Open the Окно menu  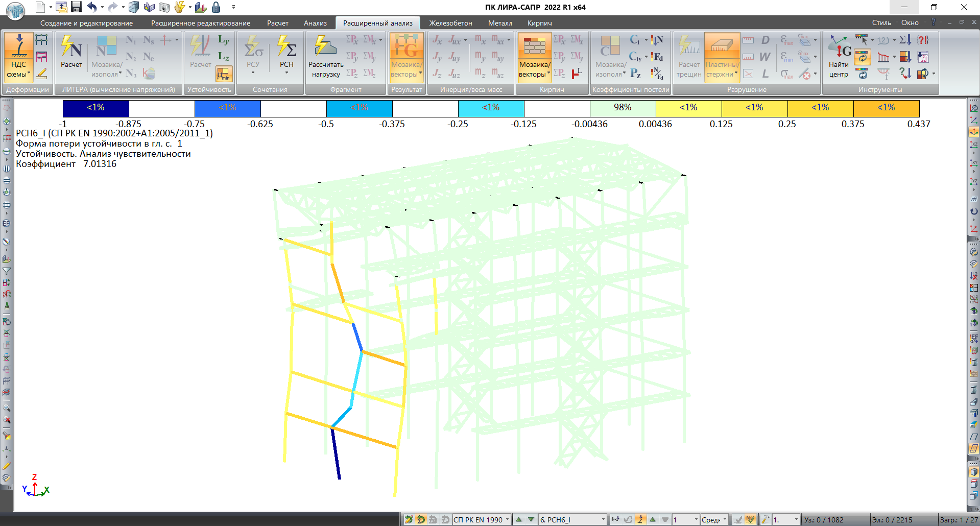click(910, 23)
